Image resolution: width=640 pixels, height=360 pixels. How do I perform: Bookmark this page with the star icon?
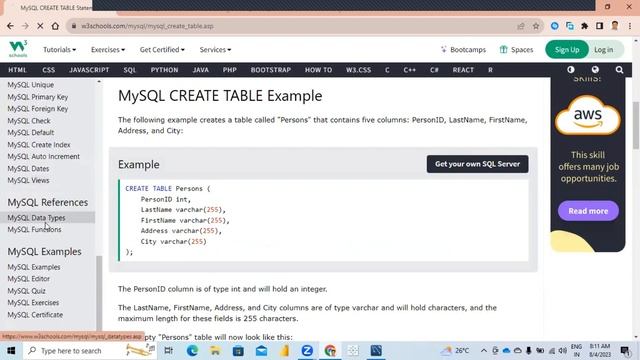pos(536,26)
